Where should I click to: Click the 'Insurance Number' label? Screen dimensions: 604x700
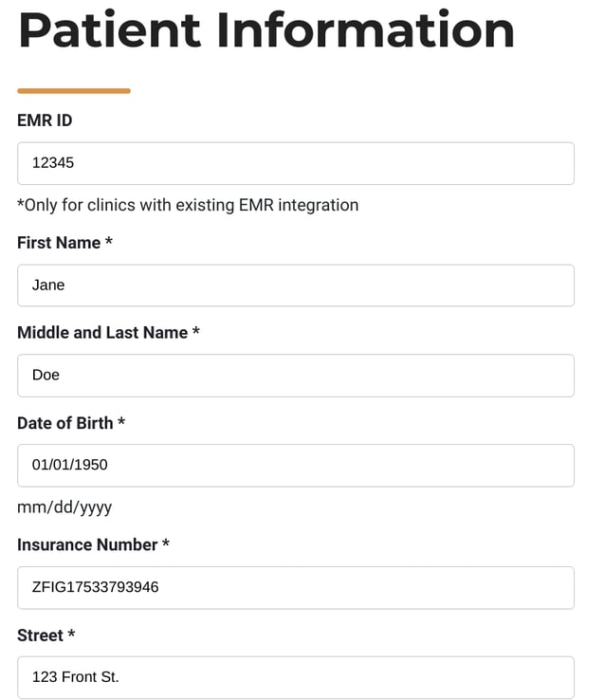87,545
